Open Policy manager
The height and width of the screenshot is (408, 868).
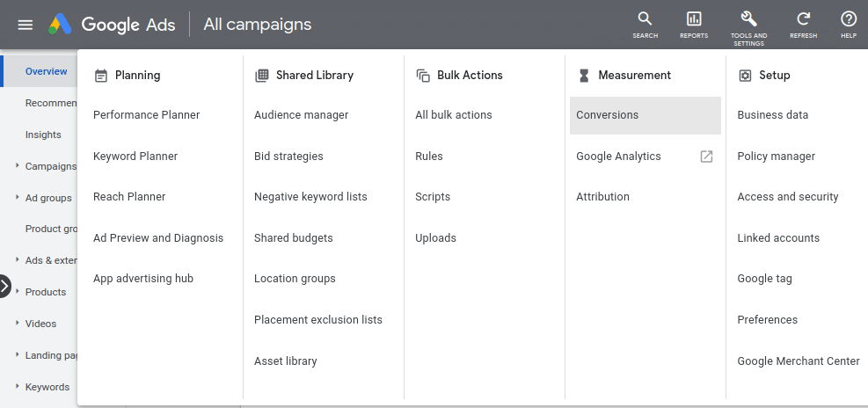[x=777, y=157]
